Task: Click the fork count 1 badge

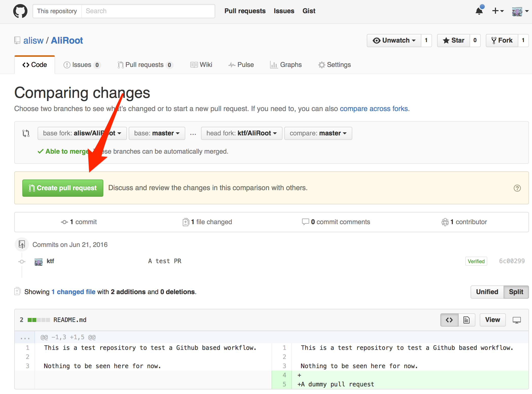Action: click(523, 40)
